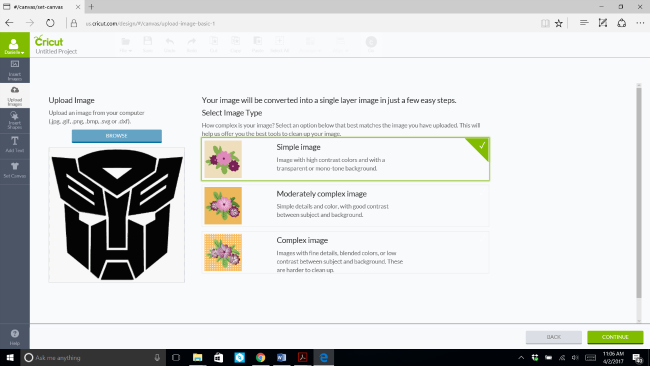Open the Set Canvas option
Viewport: 650px width, 366px height.
point(15,170)
